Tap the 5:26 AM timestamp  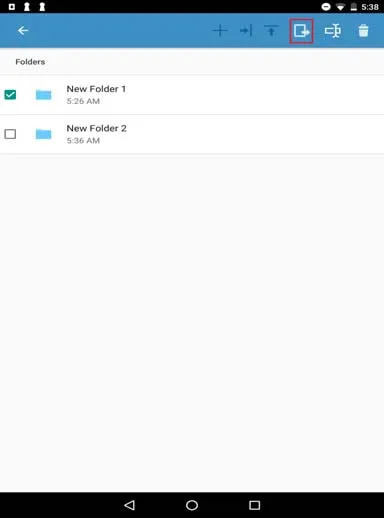pos(83,101)
